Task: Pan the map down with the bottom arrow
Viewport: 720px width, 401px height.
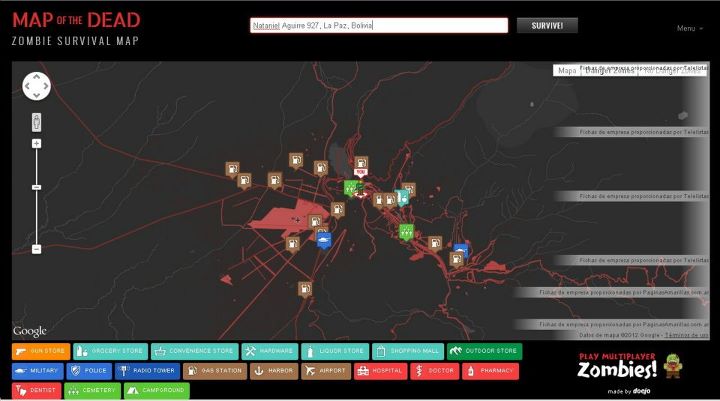Action: [x=36, y=95]
